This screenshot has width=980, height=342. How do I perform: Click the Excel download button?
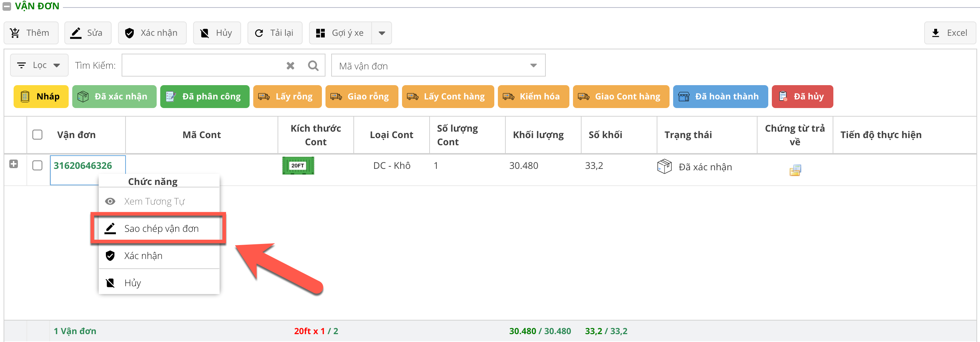coord(950,33)
